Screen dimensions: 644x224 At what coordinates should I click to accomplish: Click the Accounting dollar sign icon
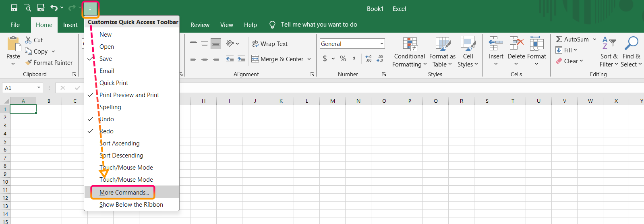pos(325,58)
